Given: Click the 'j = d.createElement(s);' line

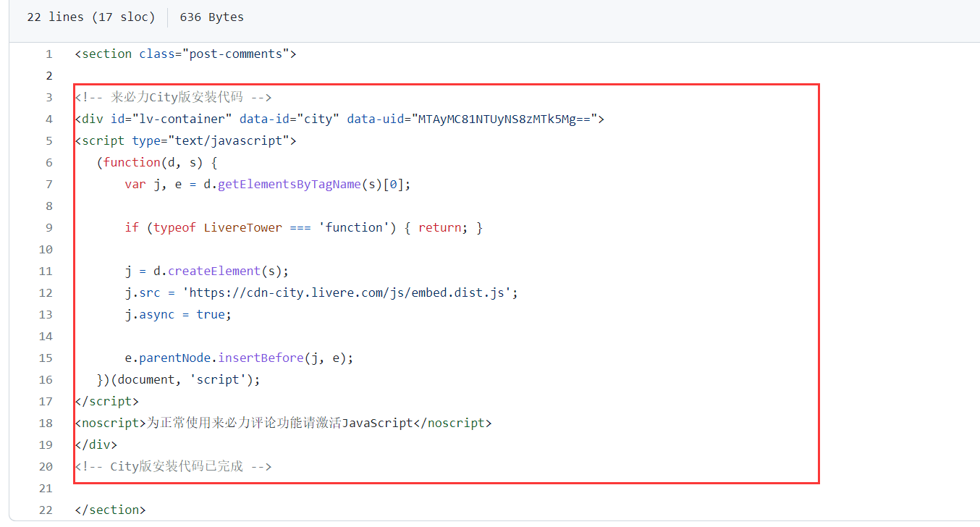Looking at the screenshot, I should [x=207, y=271].
